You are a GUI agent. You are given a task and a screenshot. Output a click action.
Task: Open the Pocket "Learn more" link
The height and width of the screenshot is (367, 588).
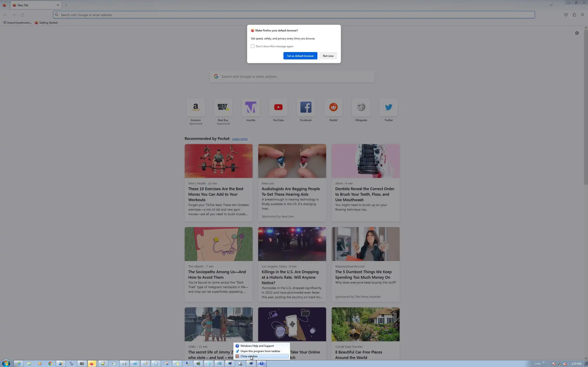coord(240,139)
